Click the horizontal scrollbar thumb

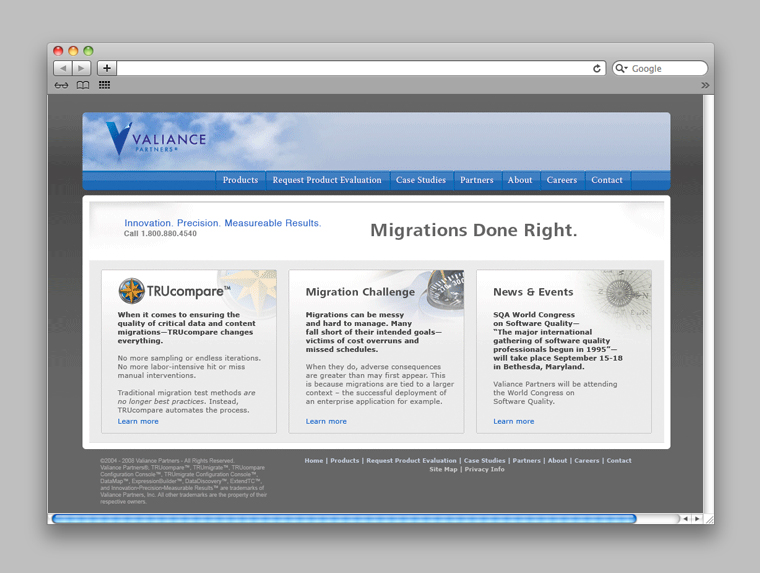coord(343,519)
